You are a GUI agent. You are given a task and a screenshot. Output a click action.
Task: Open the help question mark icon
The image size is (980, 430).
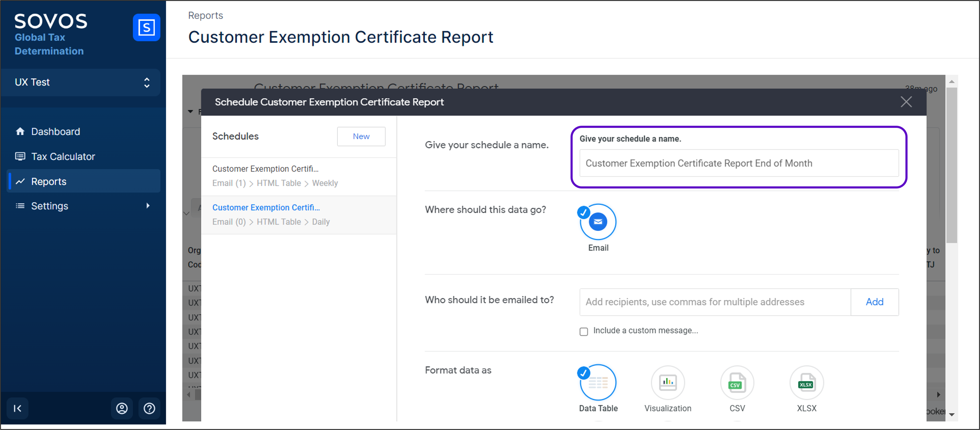point(149,408)
